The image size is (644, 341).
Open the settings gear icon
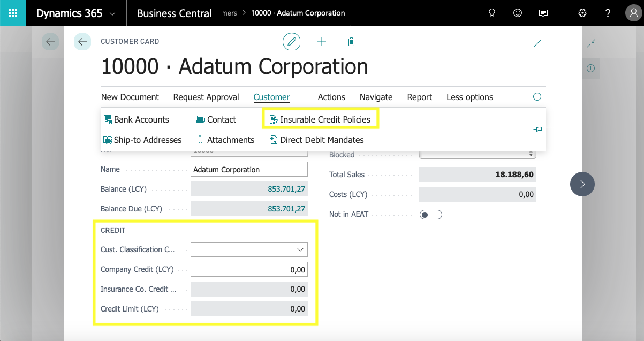click(x=582, y=13)
